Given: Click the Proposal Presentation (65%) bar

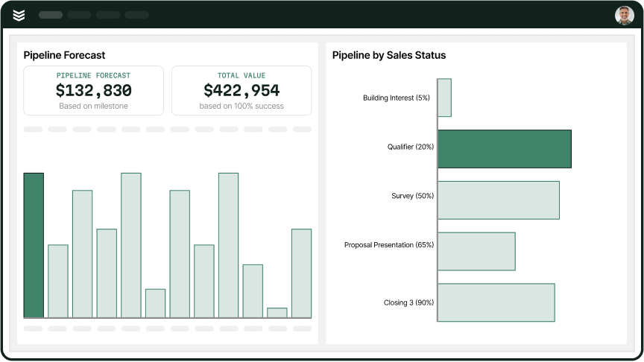Looking at the screenshot, I should (x=476, y=251).
